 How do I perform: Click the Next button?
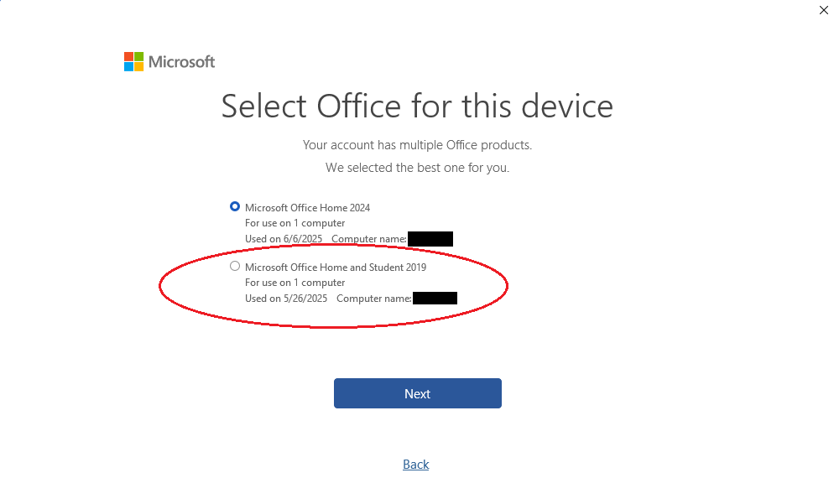point(418,393)
